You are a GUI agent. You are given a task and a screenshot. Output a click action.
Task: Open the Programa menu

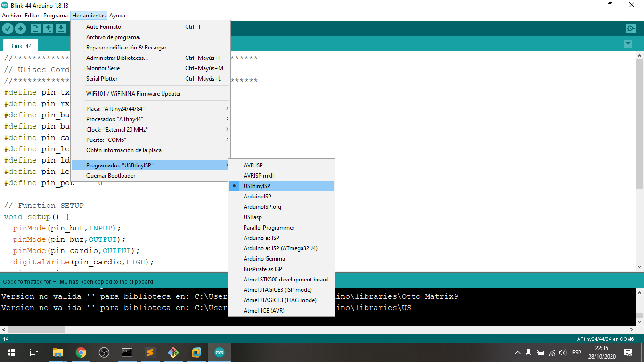click(x=56, y=16)
